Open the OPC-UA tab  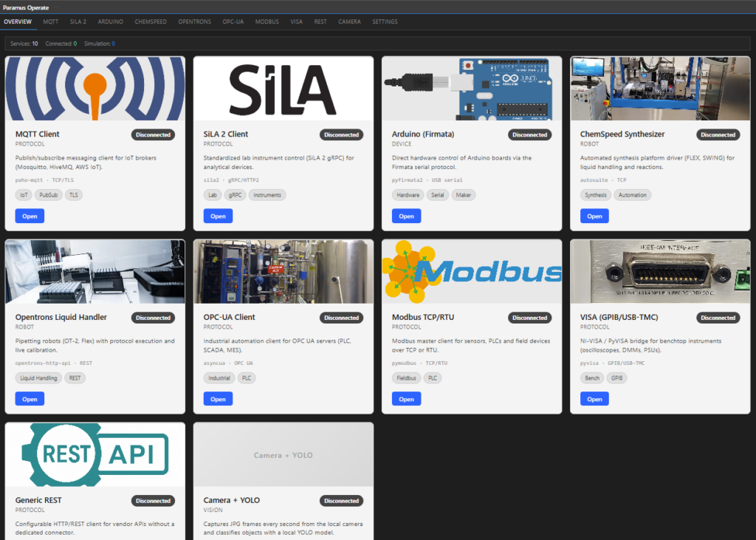click(x=233, y=21)
